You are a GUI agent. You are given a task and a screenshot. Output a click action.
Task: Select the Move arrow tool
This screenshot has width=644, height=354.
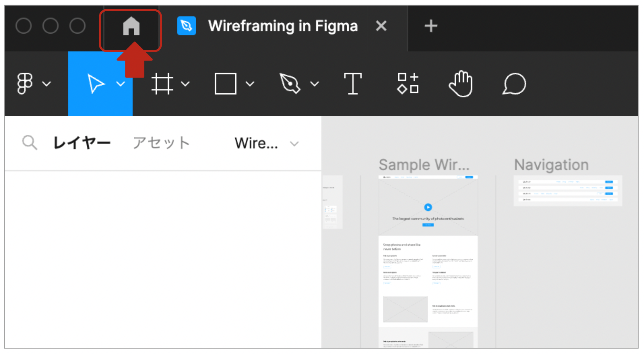[96, 84]
